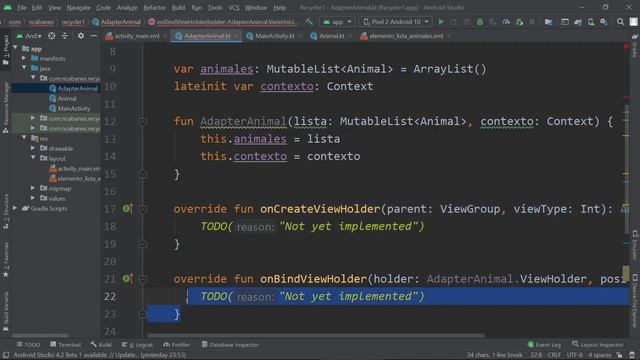Open the Android project view dropdown

(29, 36)
